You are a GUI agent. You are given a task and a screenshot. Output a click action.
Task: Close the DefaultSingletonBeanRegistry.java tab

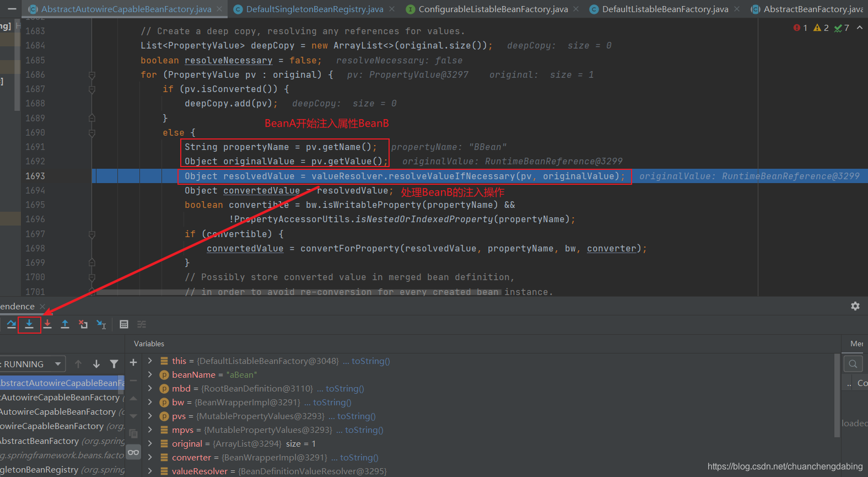point(392,9)
